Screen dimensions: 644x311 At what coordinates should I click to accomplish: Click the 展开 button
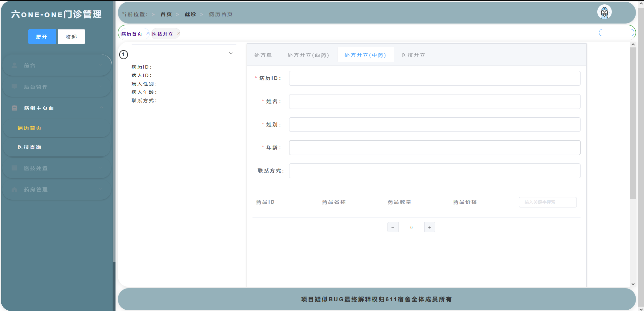(x=42, y=37)
